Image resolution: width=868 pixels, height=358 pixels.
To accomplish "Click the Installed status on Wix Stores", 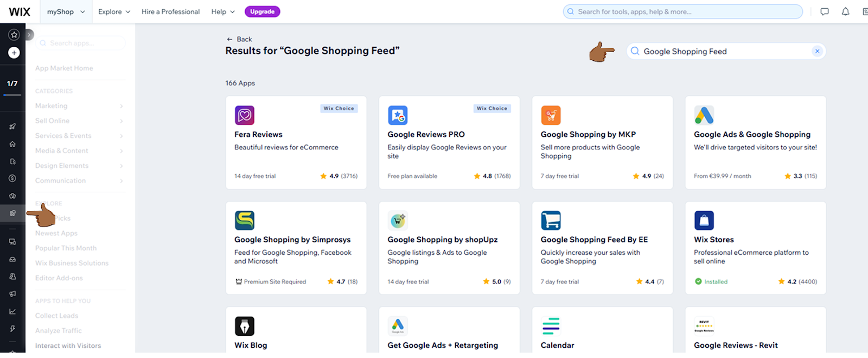I will tap(711, 281).
